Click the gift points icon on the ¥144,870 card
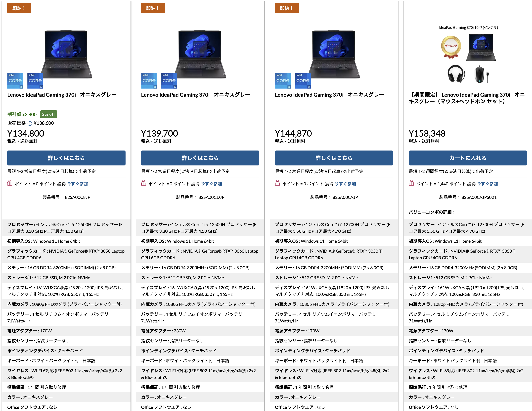532x411 pixels. click(277, 183)
